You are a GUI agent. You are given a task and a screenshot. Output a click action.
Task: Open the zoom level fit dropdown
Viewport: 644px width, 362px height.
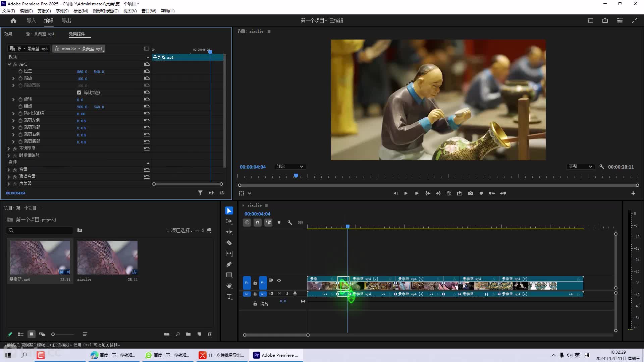(289, 167)
